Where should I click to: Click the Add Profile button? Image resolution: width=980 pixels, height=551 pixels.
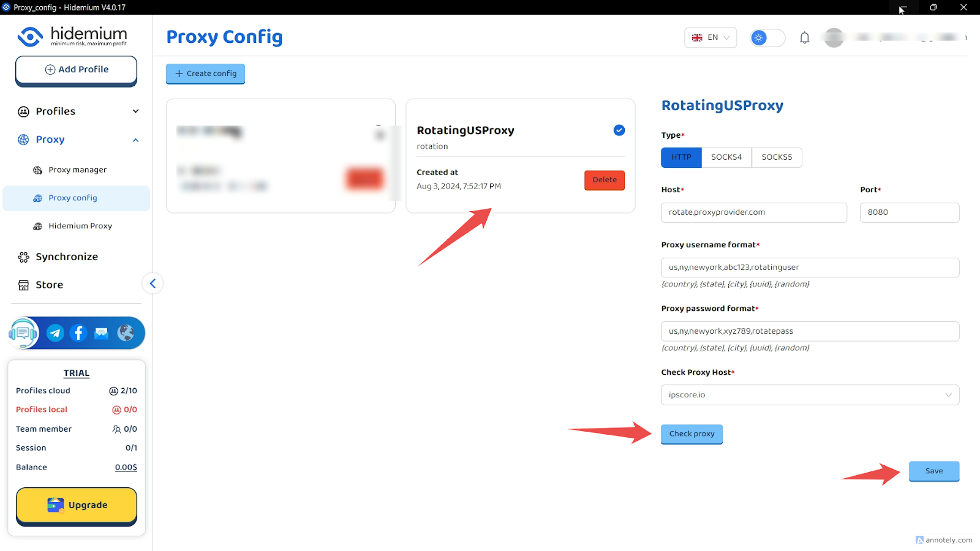coord(76,70)
